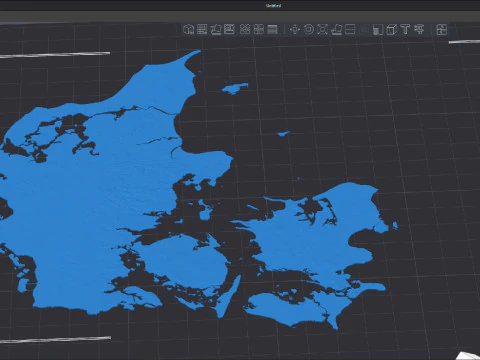480x360 pixels.
Task: Click the Add plate grid icon
Action: point(202,29)
